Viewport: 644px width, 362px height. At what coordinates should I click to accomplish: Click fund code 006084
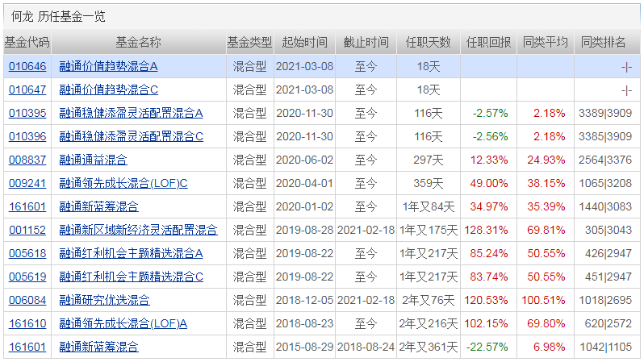coord(27,300)
